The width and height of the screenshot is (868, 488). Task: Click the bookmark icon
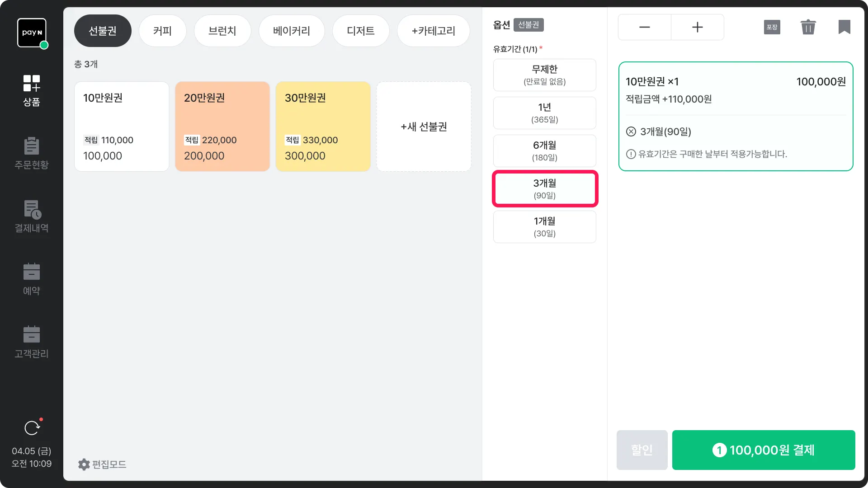(x=844, y=27)
